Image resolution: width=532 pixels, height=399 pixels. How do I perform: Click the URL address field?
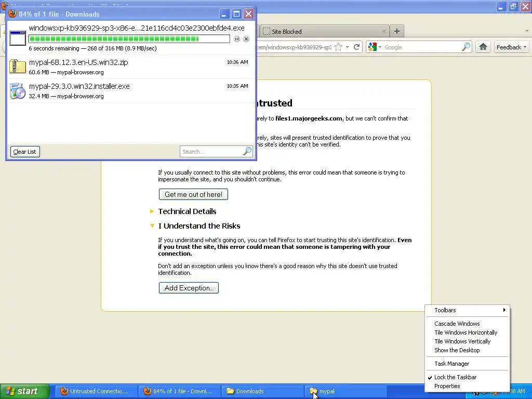tap(294, 47)
